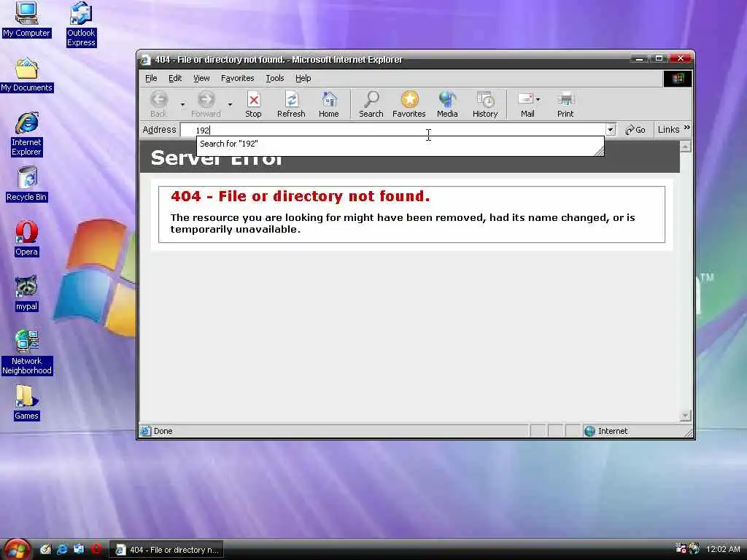Show the History pane
The image size is (747, 560).
(x=485, y=104)
